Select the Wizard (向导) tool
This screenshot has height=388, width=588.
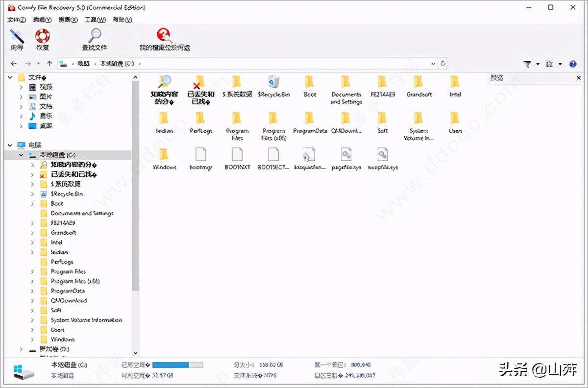click(x=16, y=37)
